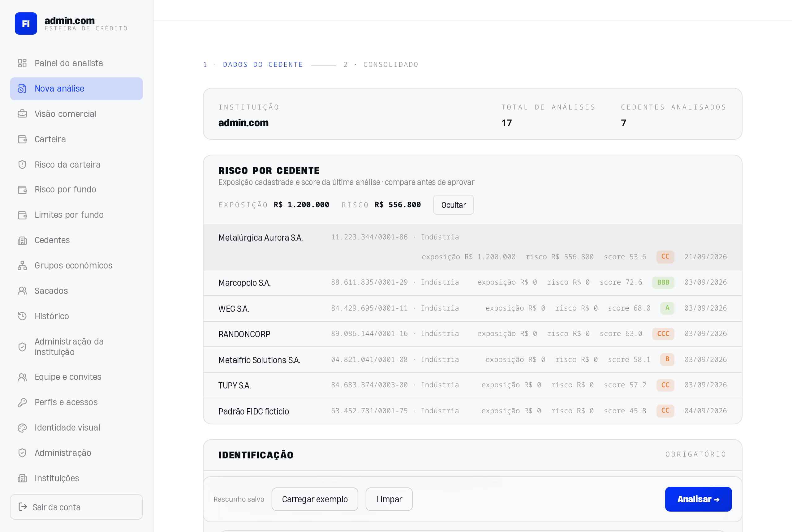
Task: Open the Administração menu item
Action: click(76, 453)
